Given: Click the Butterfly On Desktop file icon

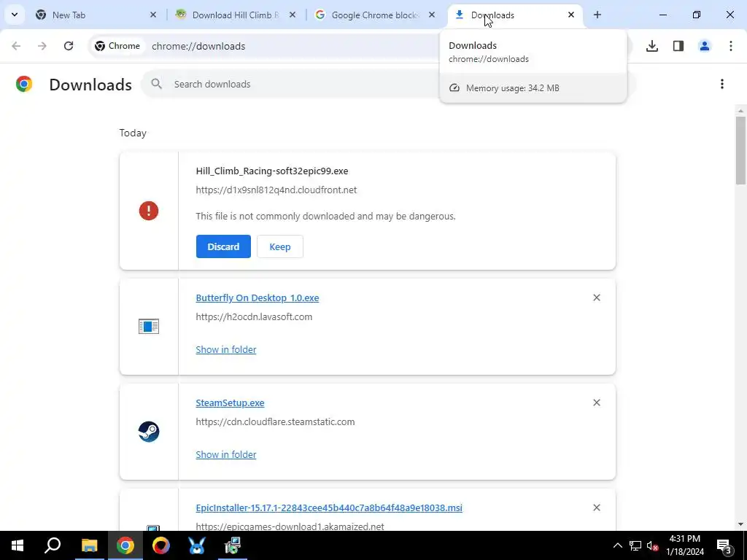Looking at the screenshot, I should pyautogui.click(x=149, y=326).
